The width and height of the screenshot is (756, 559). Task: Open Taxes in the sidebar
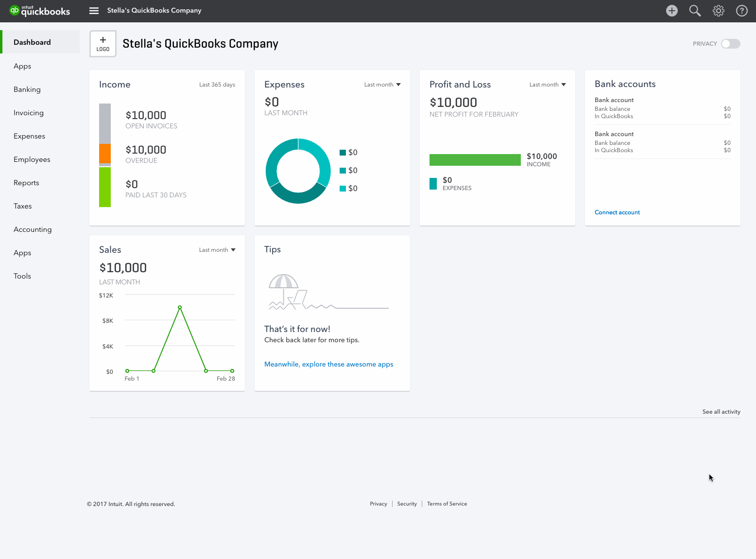tap(23, 206)
